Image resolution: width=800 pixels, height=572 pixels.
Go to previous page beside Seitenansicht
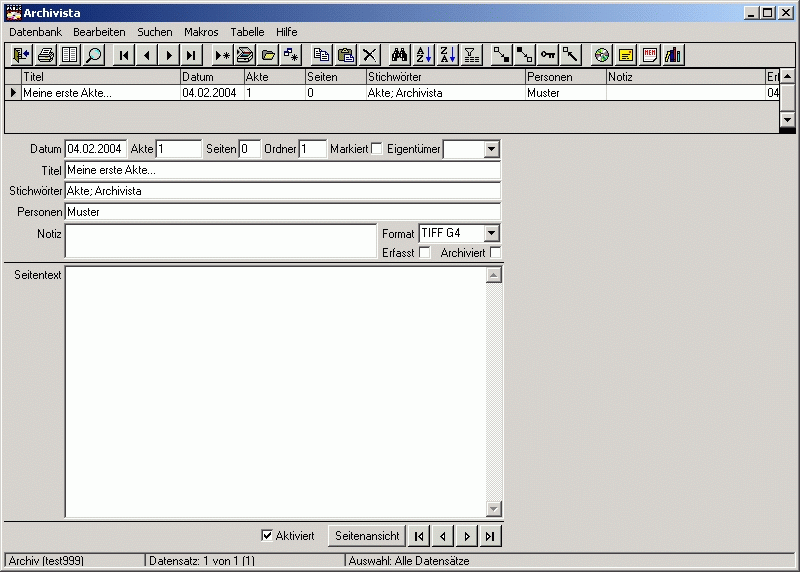point(442,536)
